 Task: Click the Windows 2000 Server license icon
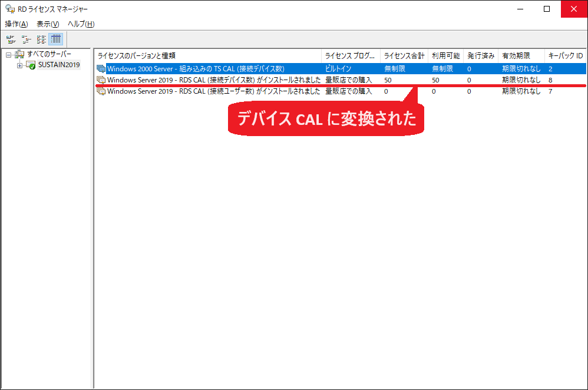[x=101, y=69]
